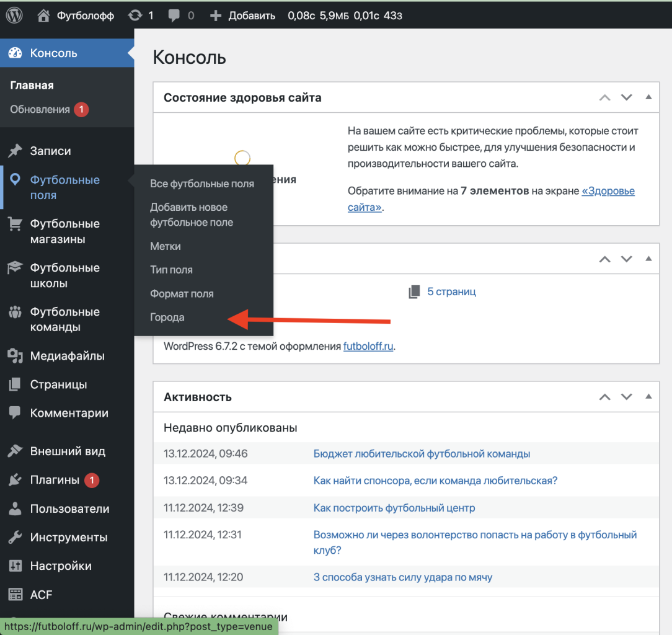Click the WordPress logo icon
Image resolution: width=672 pixels, height=635 pixels.
click(14, 16)
